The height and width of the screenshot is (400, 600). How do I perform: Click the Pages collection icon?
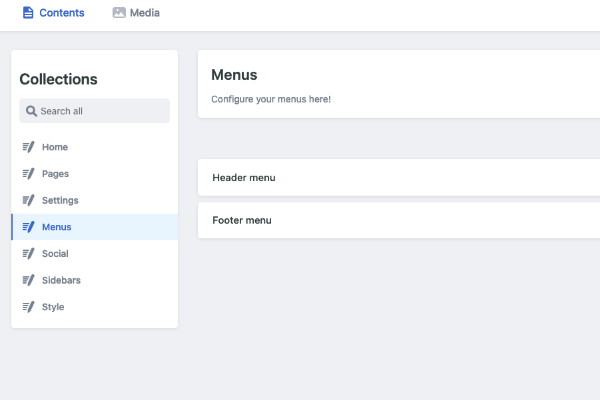coord(28,174)
